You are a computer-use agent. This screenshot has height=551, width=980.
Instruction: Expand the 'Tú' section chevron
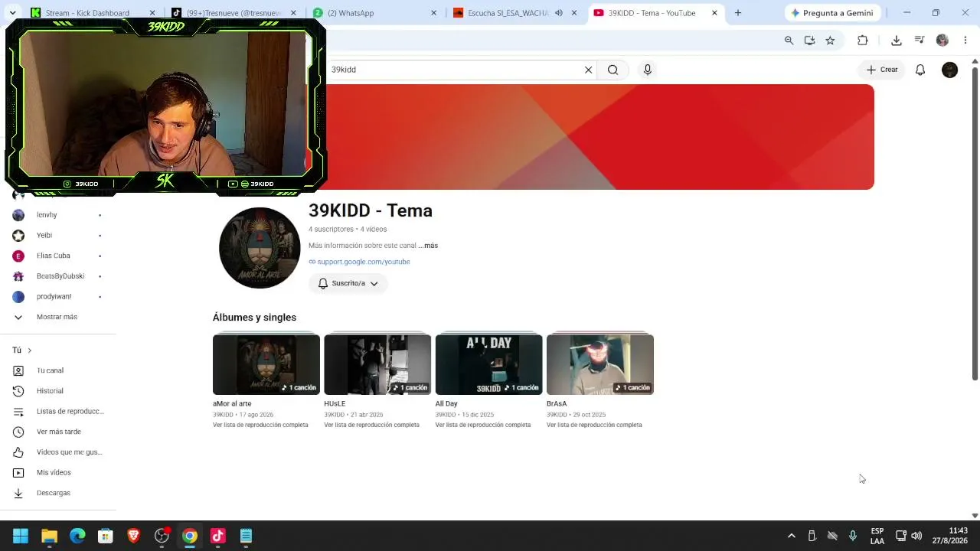click(x=29, y=350)
